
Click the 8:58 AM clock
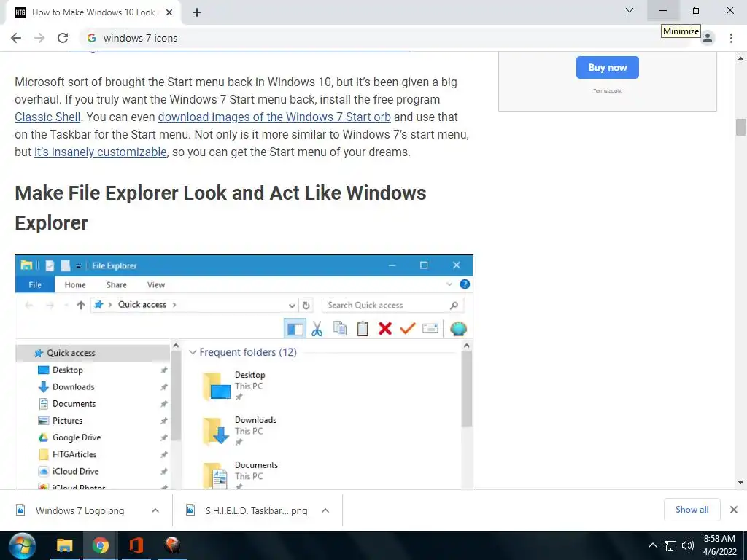click(719, 539)
